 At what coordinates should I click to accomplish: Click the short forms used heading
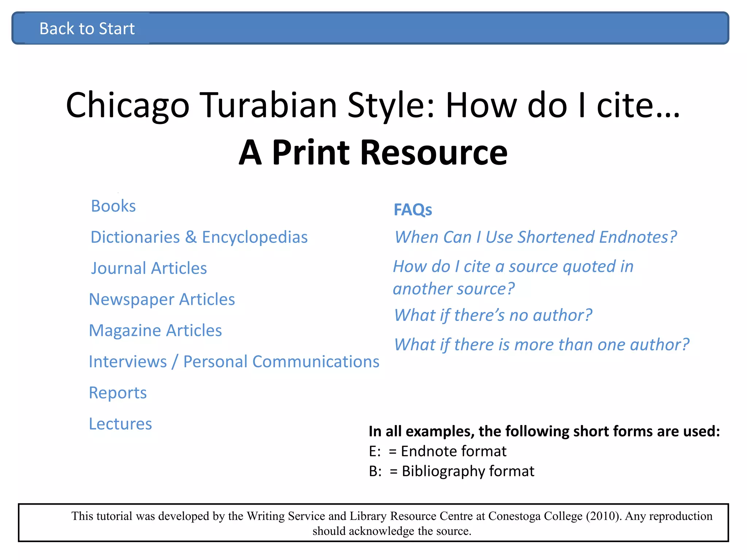[x=544, y=431]
